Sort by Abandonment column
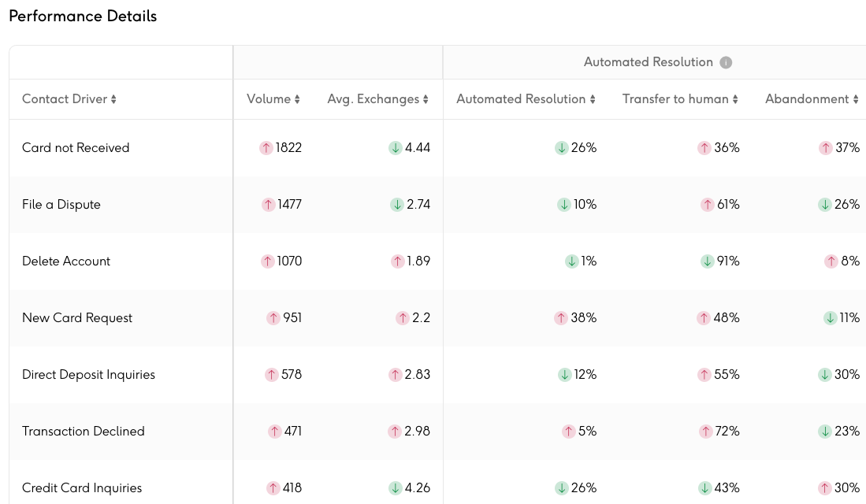Viewport: 866px width, 504px height. (x=856, y=99)
